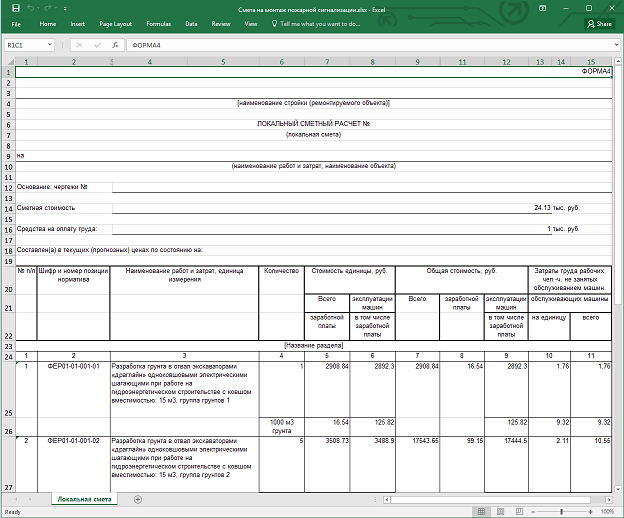Image resolution: width=624 pixels, height=518 pixels.
Task: Click the Select All corner of the grid
Action: coord(8,62)
